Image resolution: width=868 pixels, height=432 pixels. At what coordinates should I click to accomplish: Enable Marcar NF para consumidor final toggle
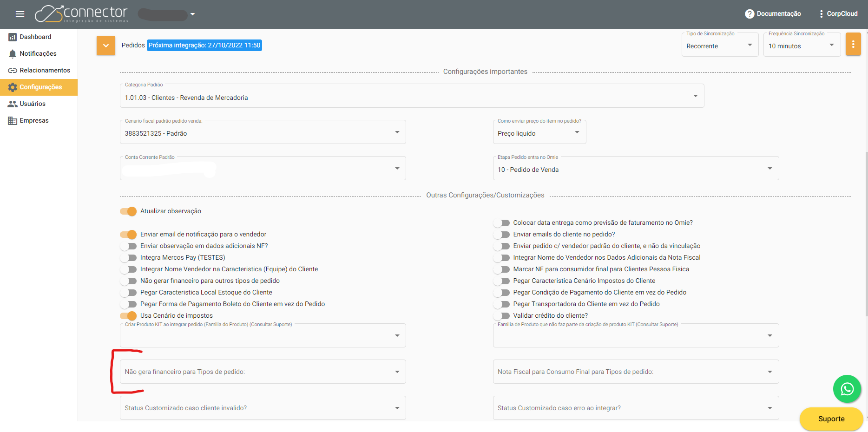[501, 269]
